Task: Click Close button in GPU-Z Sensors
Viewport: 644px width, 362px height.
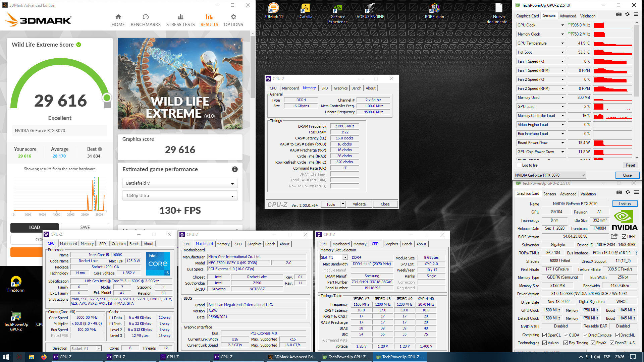Action: [x=627, y=175]
